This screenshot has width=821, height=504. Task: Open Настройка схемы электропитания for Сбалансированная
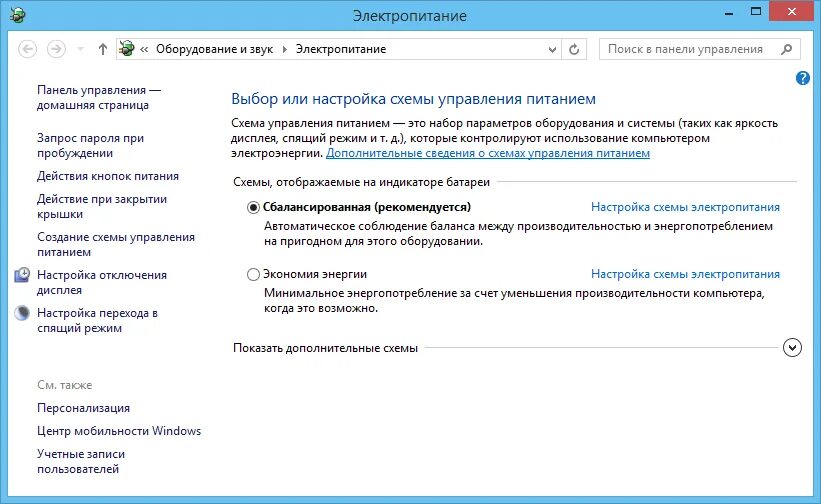click(x=685, y=207)
